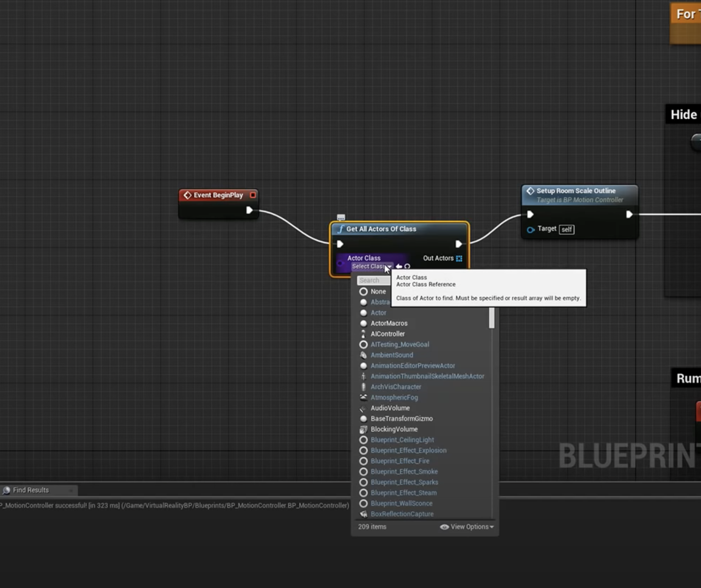
Task: Click the AIController icon in the class list
Action: pyautogui.click(x=363, y=334)
